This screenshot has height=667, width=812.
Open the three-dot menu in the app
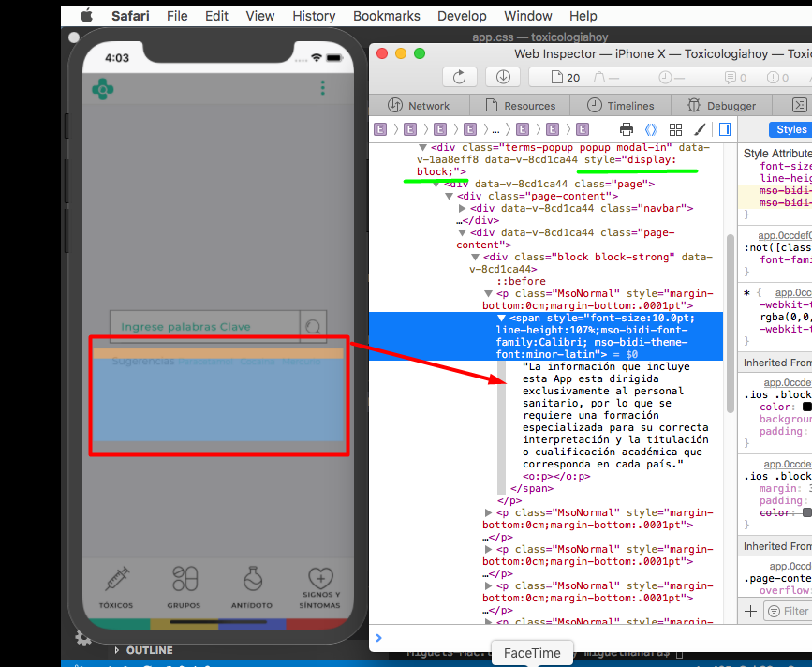(x=322, y=88)
